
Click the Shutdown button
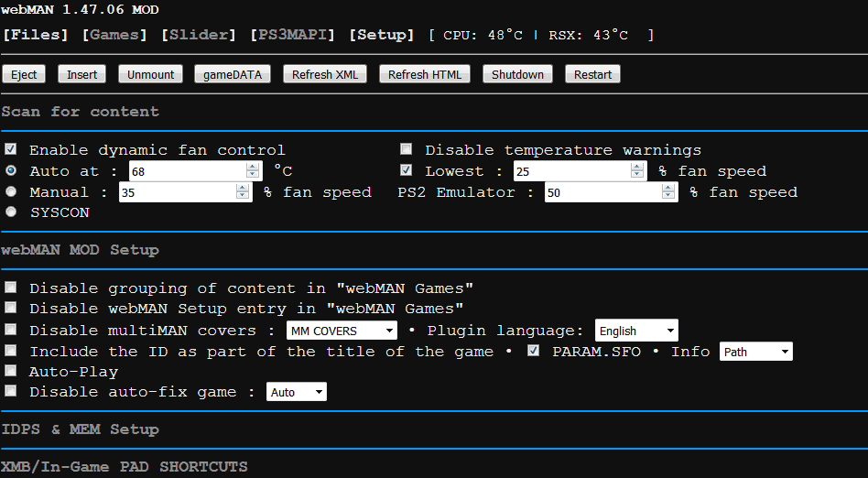[517, 74]
